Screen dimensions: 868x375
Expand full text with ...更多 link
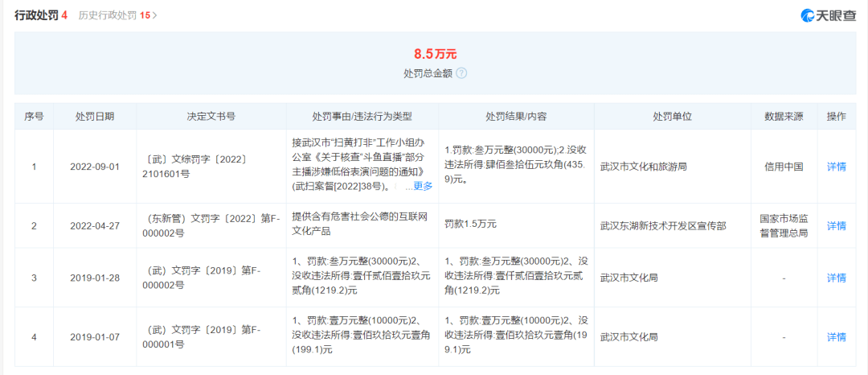(420, 187)
